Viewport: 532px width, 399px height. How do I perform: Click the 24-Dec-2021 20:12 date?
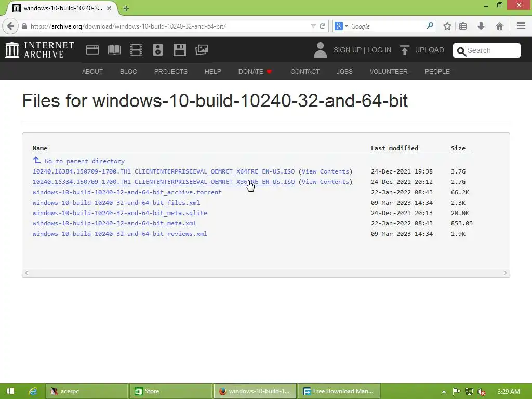402,182
